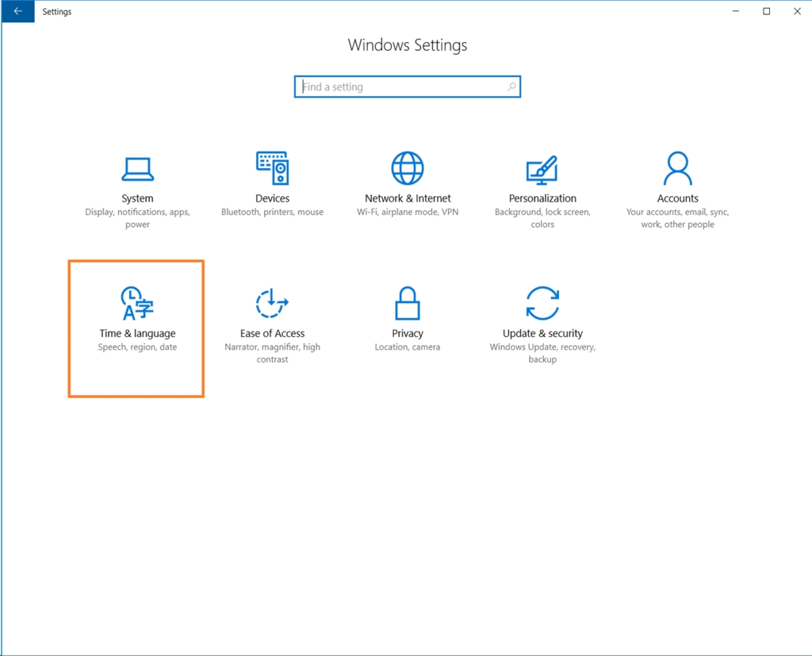Click 'Windows Update, recovery, backup' description

coord(542,353)
